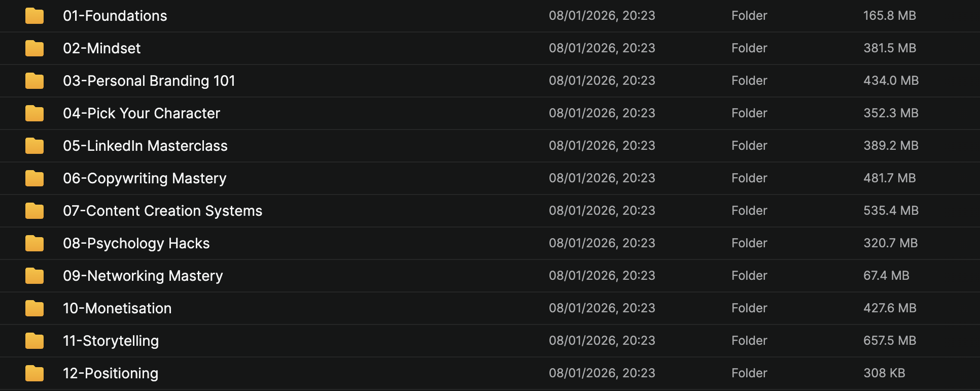The width and height of the screenshot is (980, 391).
Task: Select the 12-Positioning folder name
Action: pyautogui.click(x=111, y=373)
